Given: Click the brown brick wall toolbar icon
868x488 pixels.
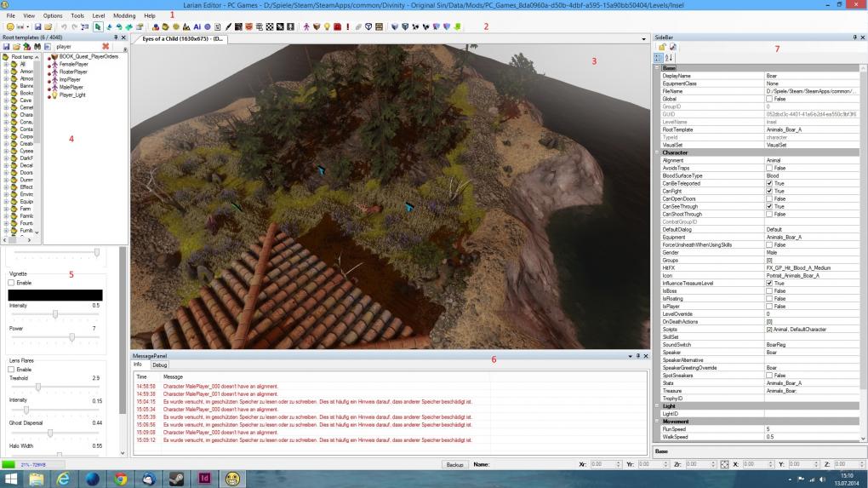Looking at the screenshot, I should tap(380, 26).
